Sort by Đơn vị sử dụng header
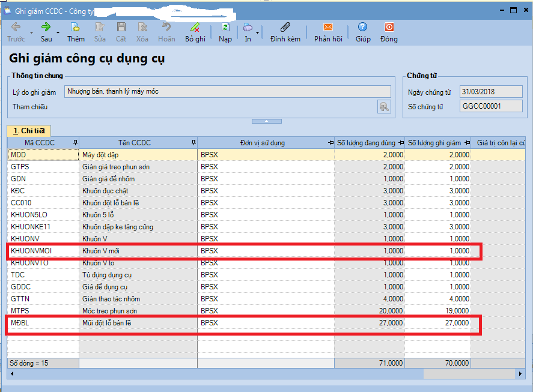Screen dimensions: 533x392 click(263, 143)
